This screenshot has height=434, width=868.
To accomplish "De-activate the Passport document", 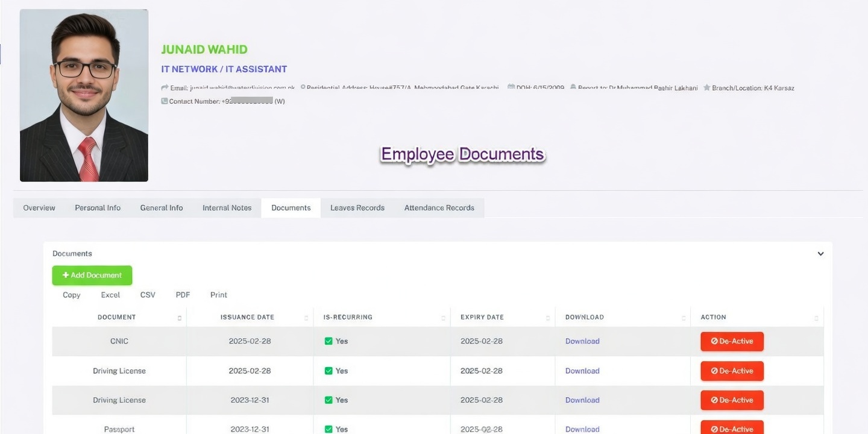I will click(x=732, y=429).
